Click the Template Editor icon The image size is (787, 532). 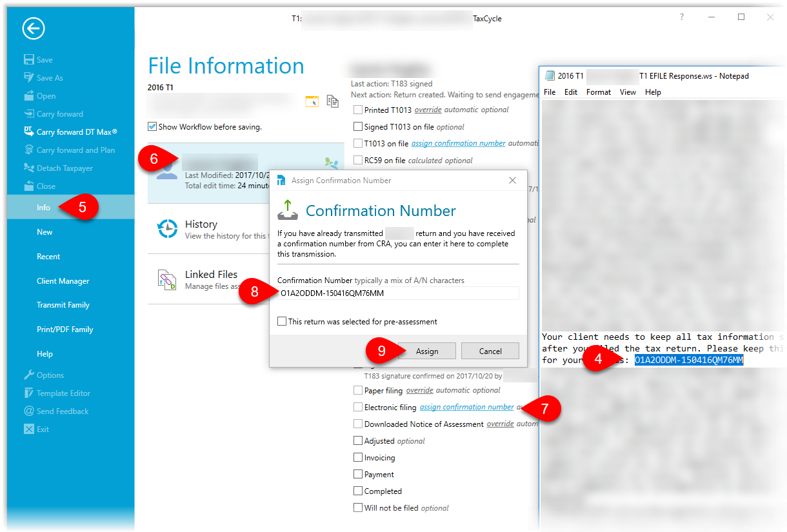coord(28,393)
